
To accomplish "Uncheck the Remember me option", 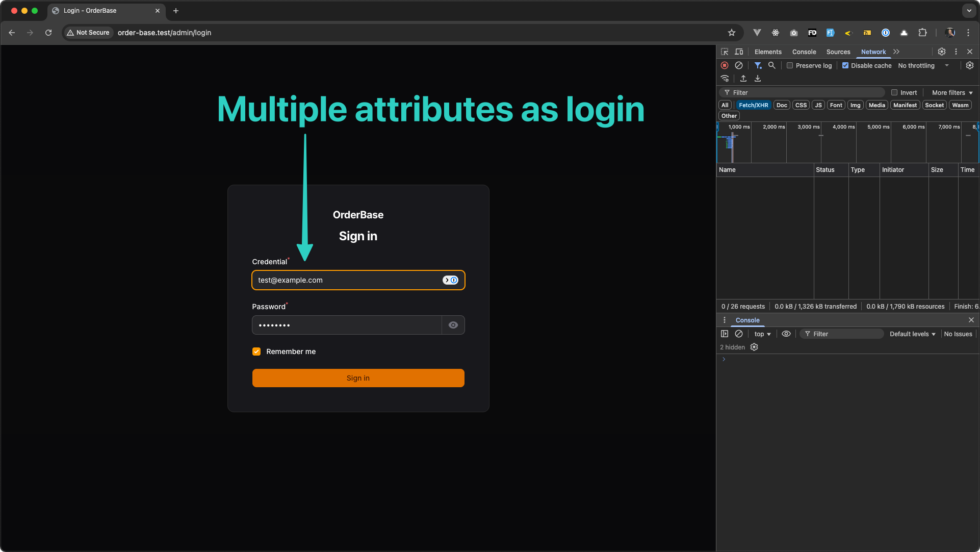I will click(256, 352).
